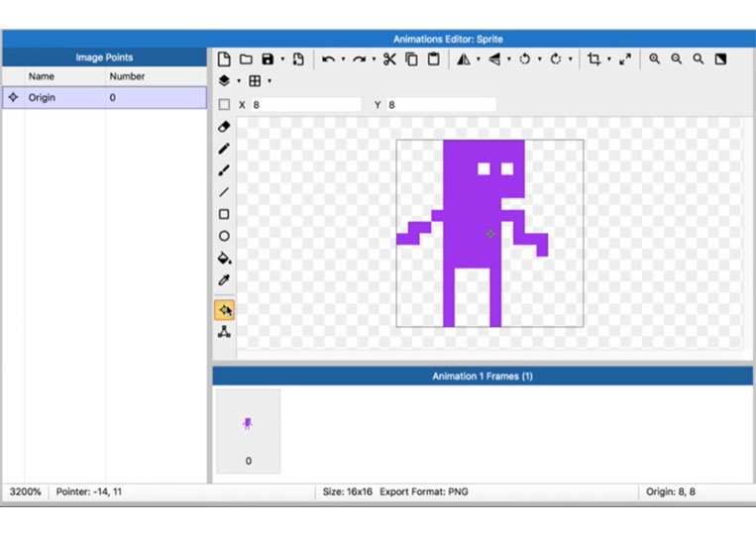Select the highlighted image points tool
756x536 pixels.
[x=224, y=310]
